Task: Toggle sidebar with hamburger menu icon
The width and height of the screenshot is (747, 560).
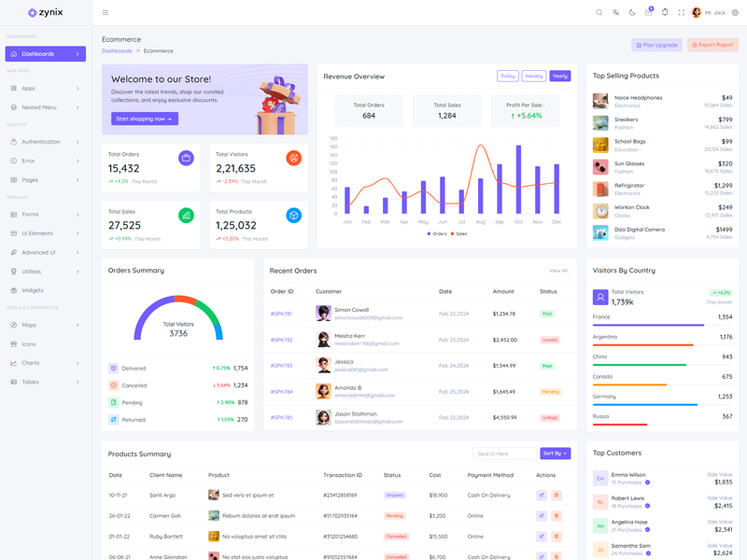Action: 106,13
